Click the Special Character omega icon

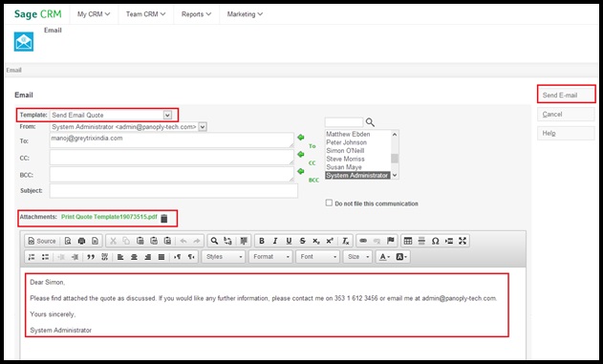tap(436, 241)
